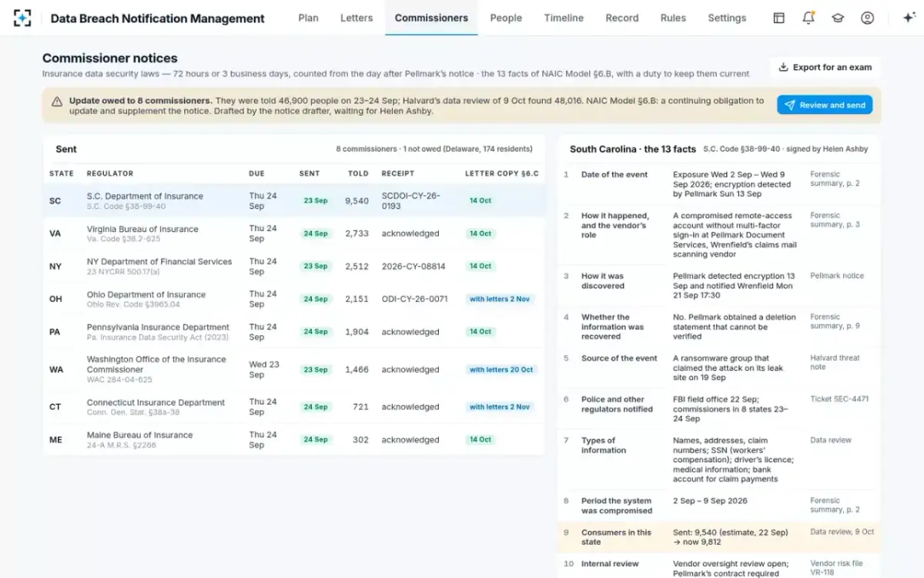Switch to the Letters tab

point(357,18)
